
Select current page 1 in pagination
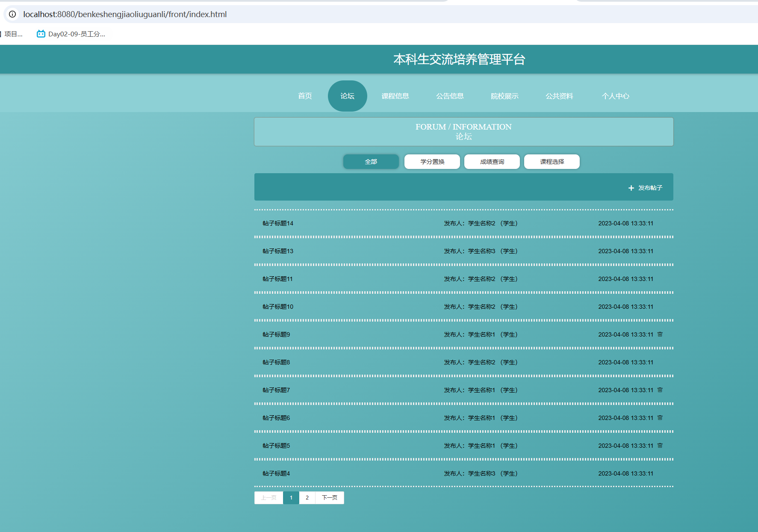tap(291, 498)
